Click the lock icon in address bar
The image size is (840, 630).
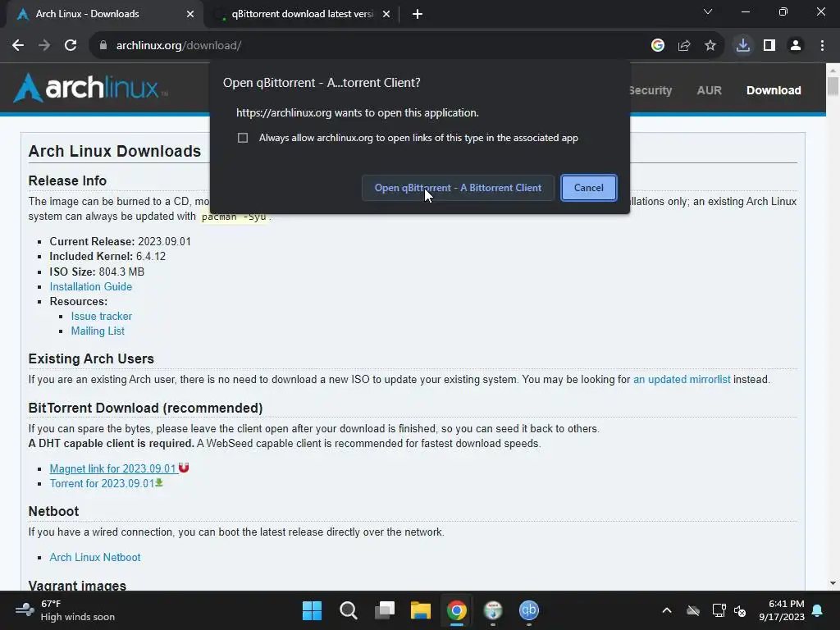click(x=103, y=46)
